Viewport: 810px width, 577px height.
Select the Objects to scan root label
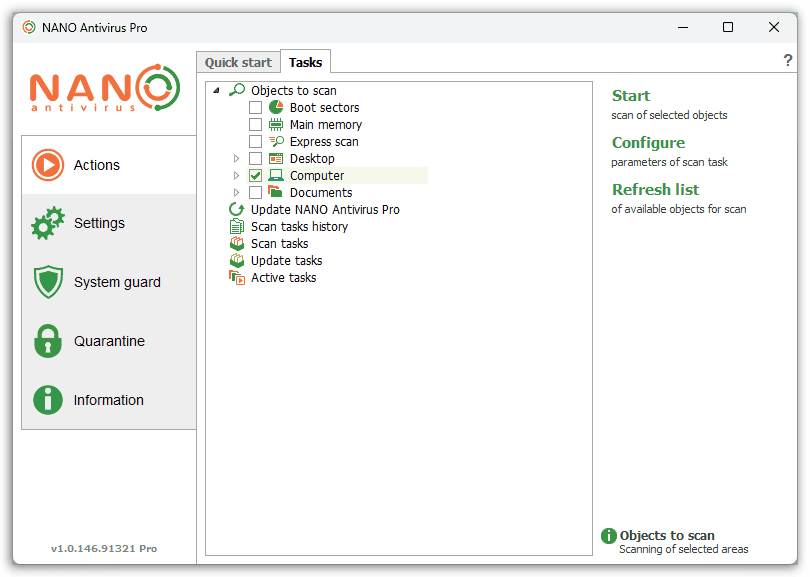click(293, 90)
